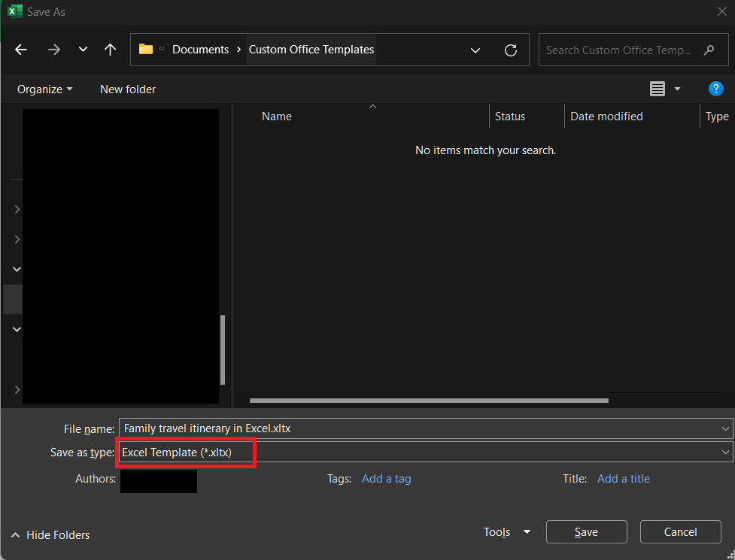The height and width of the screenshot is (560, 735).
Task: Click the Save button
Action: (x=586, y=532)
